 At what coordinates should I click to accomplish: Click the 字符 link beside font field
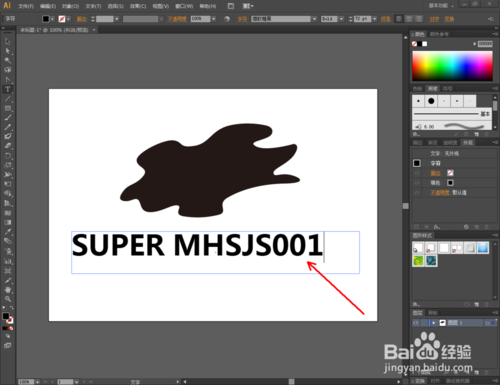click(x=242, y=19)
